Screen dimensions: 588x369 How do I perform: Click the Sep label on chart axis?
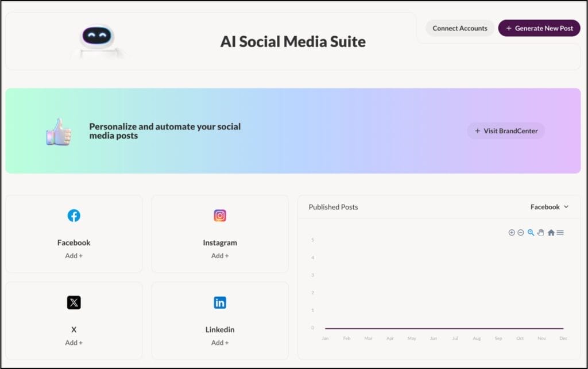coord(498,339)
